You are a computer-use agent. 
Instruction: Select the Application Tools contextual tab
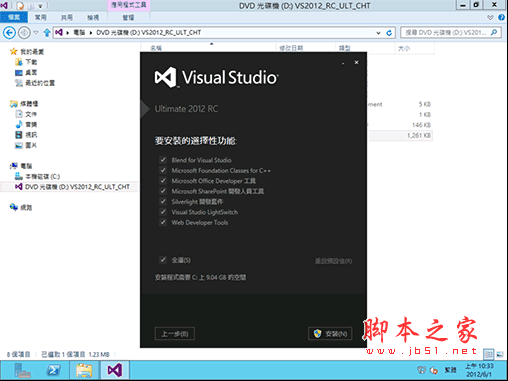tap(129, 5)
